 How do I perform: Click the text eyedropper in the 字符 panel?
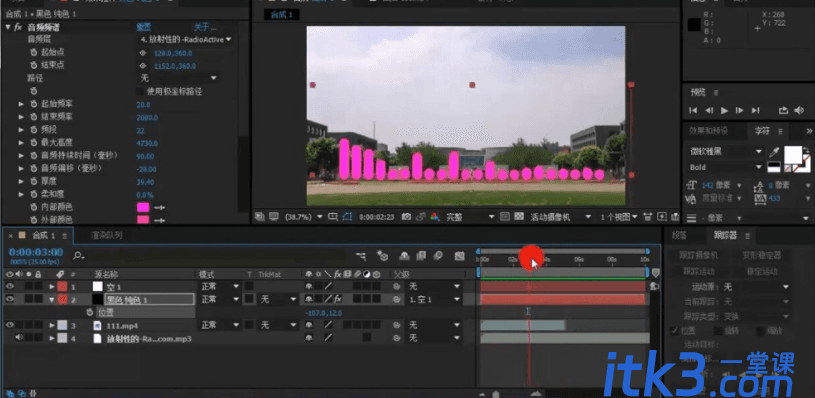click(774, 152)
